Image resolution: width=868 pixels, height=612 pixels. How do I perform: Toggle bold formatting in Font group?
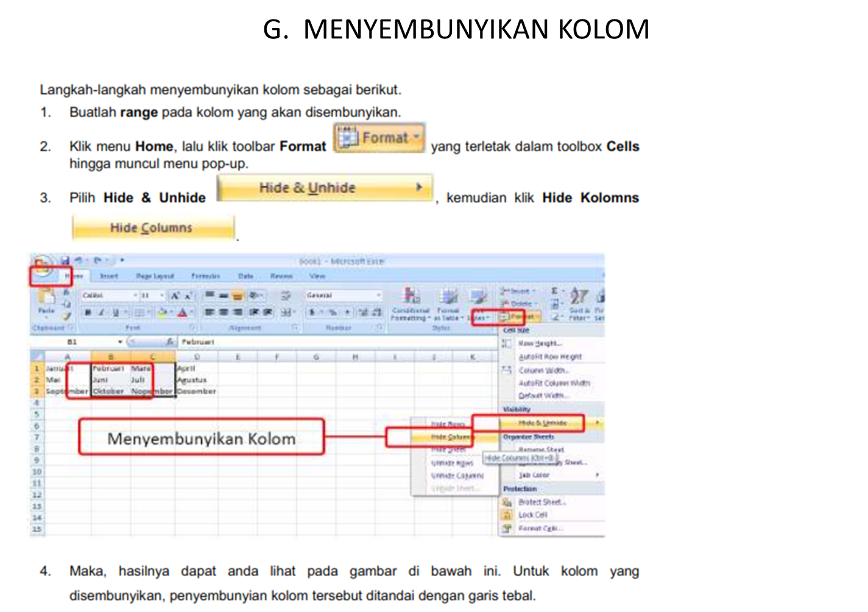pos(88,311)
